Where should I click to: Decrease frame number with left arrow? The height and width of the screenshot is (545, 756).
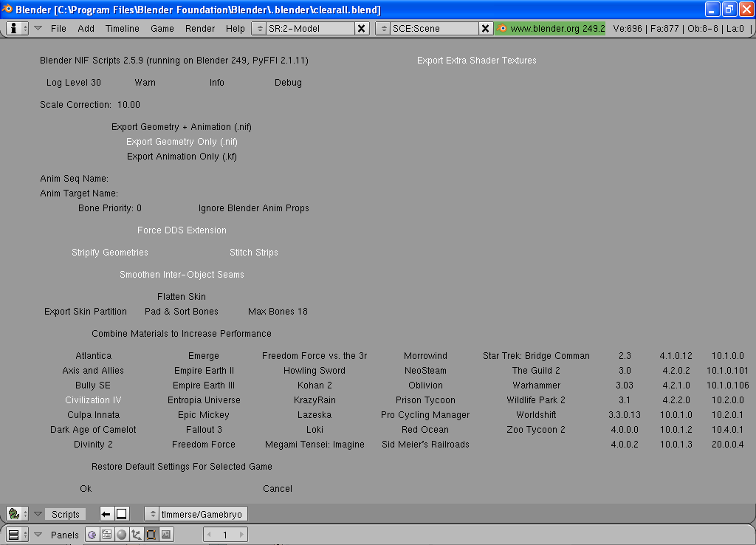coord(209,535)
